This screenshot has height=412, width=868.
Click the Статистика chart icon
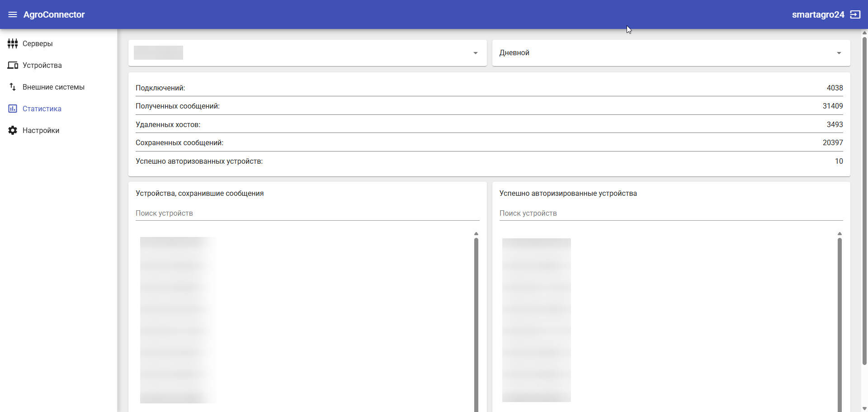pyautogui.click(x=13, y=109)
